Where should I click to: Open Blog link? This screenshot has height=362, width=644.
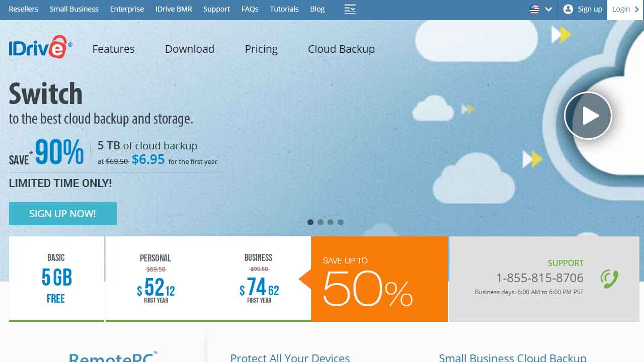tap(317, 9)
